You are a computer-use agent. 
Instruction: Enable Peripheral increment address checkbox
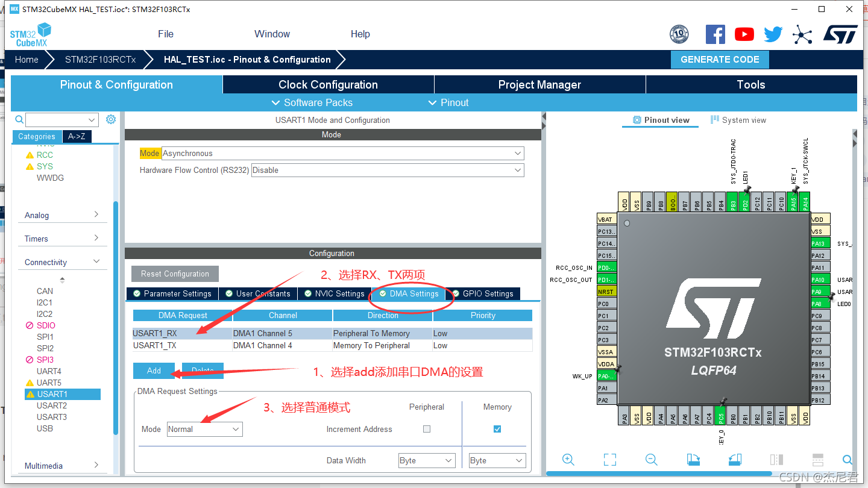pos(427,429)
